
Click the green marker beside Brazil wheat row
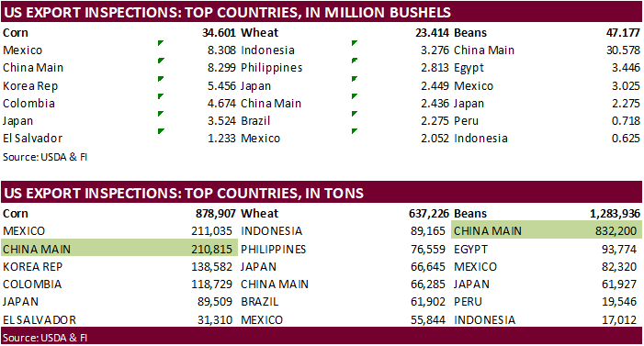click(x=355, y=114)
